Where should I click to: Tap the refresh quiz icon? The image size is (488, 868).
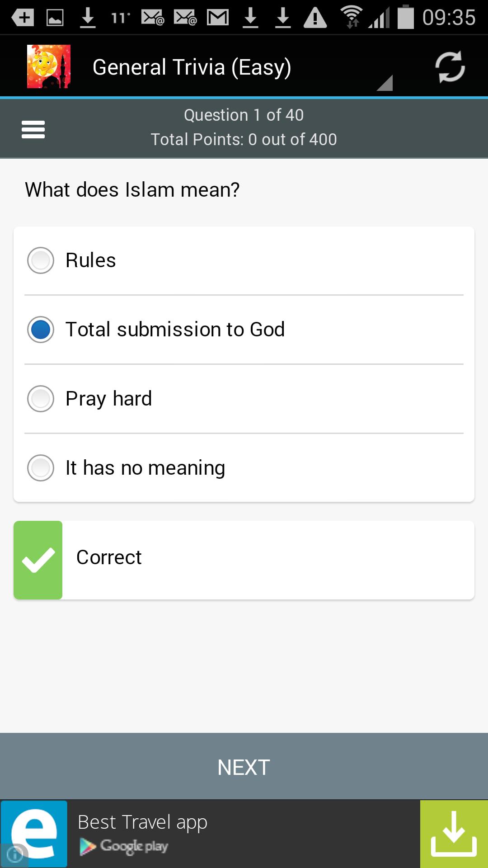[x=450, y=67]
